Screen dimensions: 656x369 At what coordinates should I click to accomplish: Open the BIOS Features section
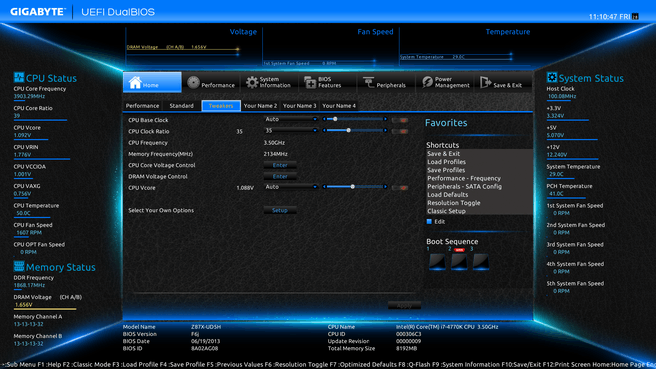(328, 82)
